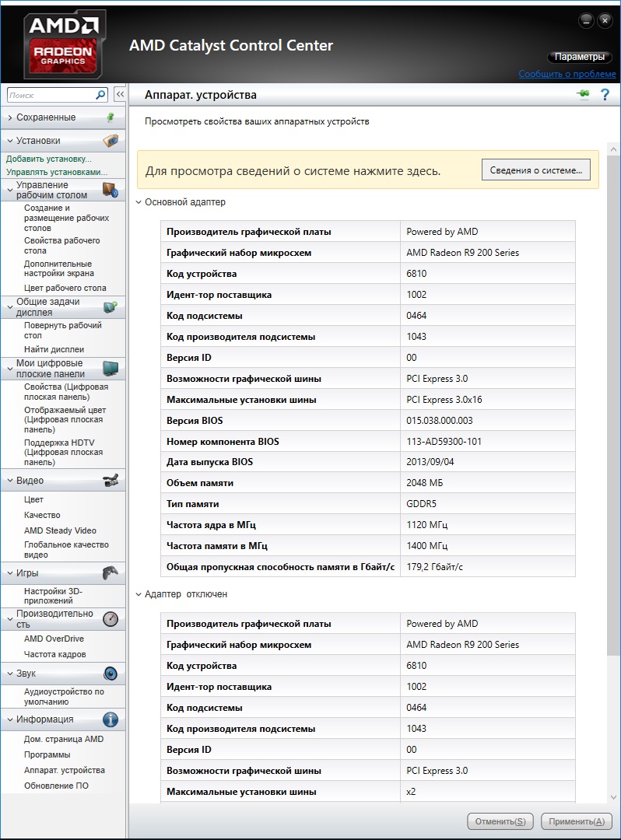Click the 179,2 Гбайт/с bandwidth value
The width and height of the screenshot is (621, 840).
point(434,567)
